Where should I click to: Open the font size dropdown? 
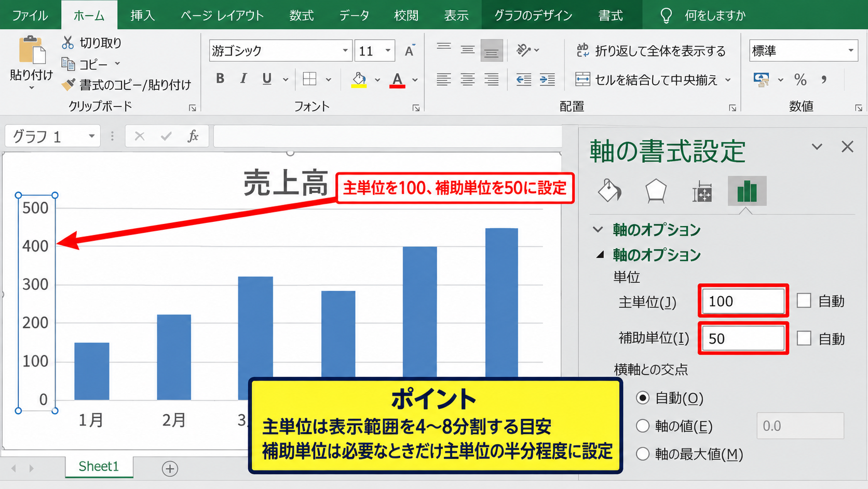tap(388, 50)
